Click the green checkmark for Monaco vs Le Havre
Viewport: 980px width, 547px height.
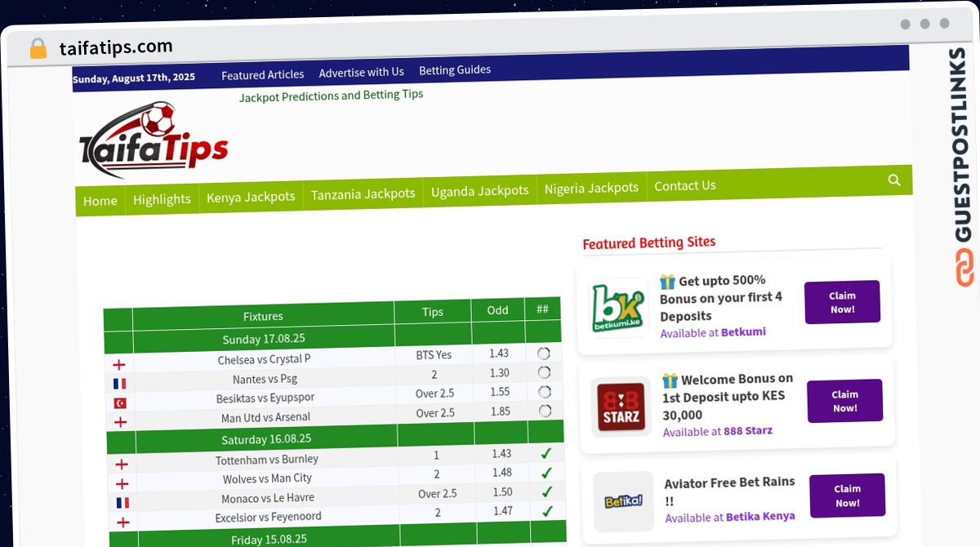coord(547,491)
